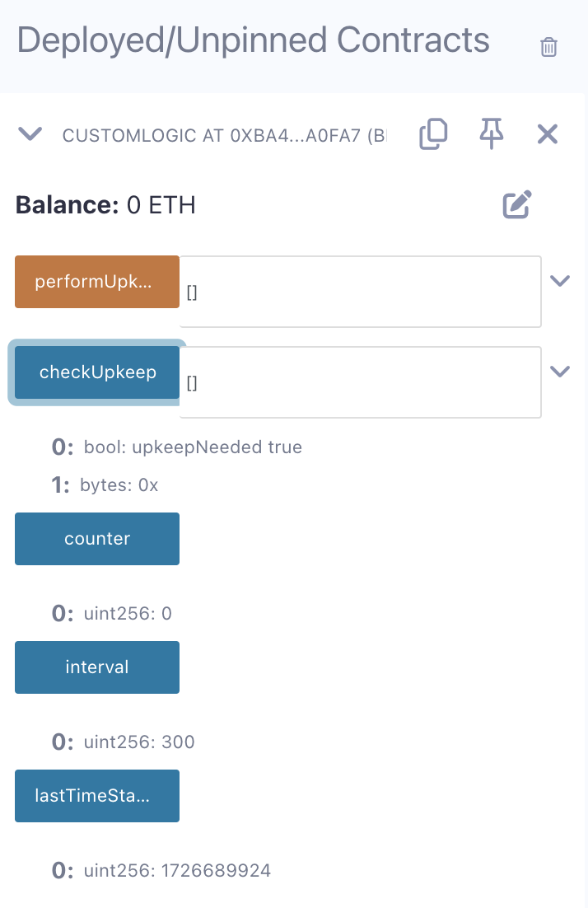Click into the checkUpkeep input box
588x908 pixels.
(x=360, y=382)
